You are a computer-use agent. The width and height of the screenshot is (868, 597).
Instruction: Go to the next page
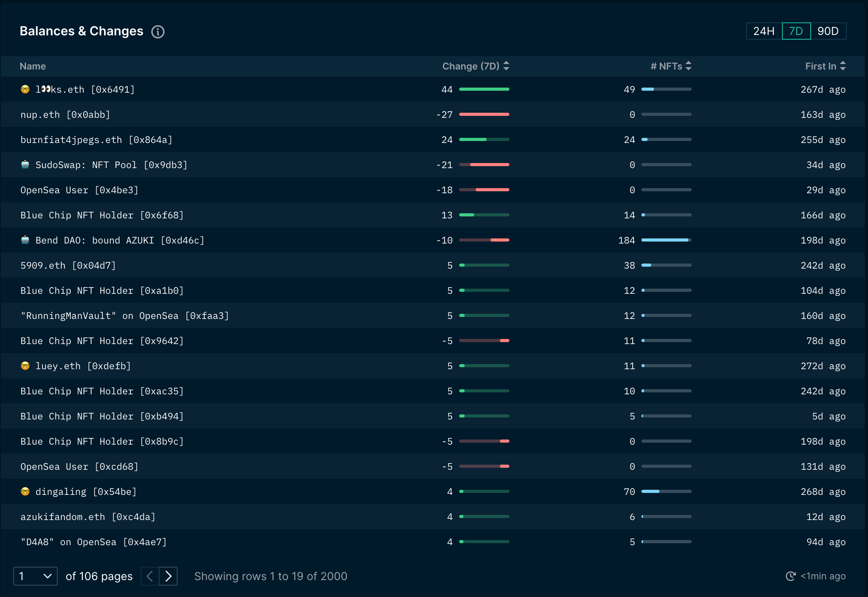coord(168,576)
